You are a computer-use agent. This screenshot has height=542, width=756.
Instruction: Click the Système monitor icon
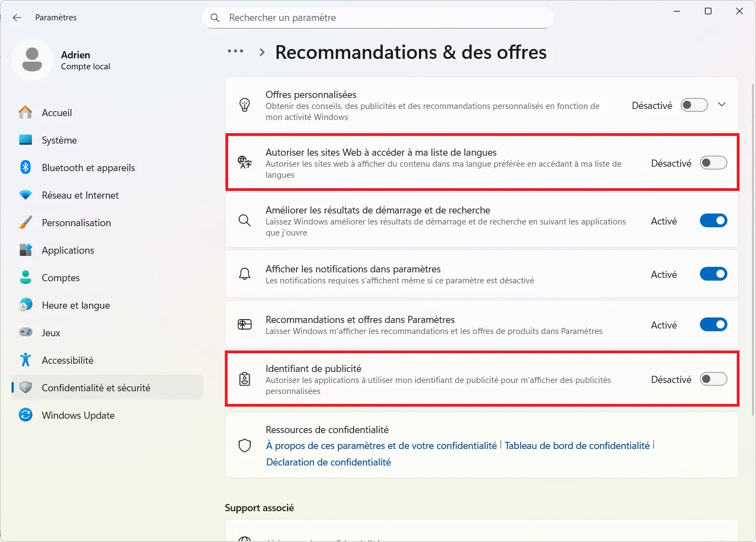(x=25, y=140)
